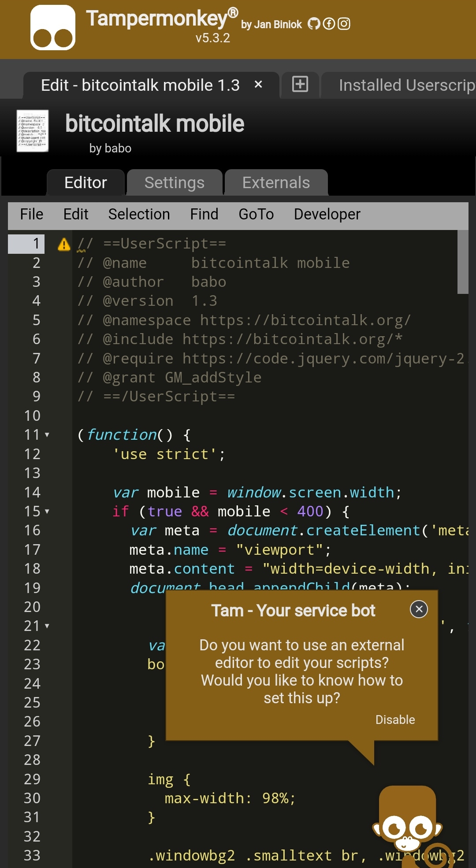Click the 'img {' code line
The image size is (476, 868).
pyautogui.click(x=169, y=779)
